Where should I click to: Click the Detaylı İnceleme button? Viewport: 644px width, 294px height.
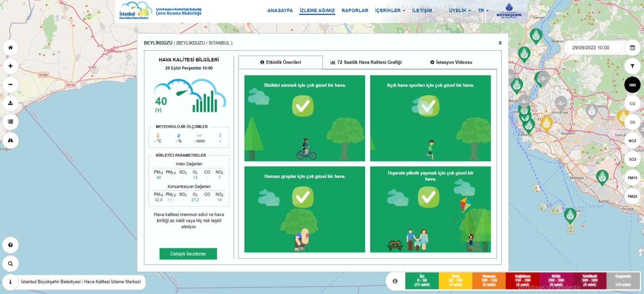tap(188, 254)
